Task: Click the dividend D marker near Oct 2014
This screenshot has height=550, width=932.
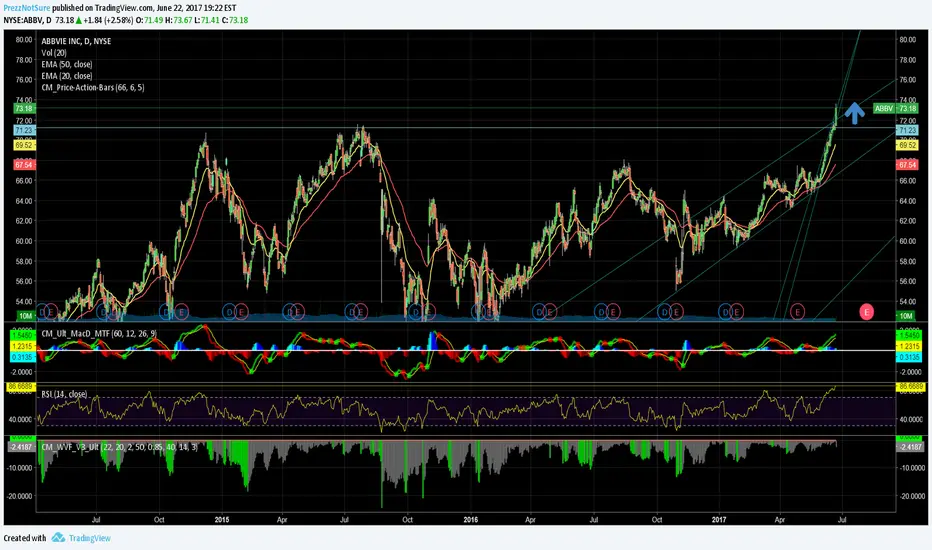Action: [x=166, y=312]
